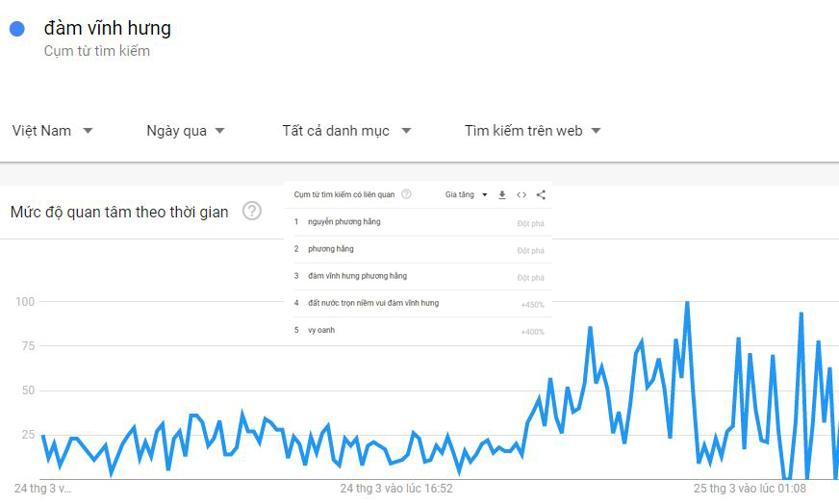This screenshot has width=839, height=504.
Task: Share the related queries card
Action: [x=541, y=194]
